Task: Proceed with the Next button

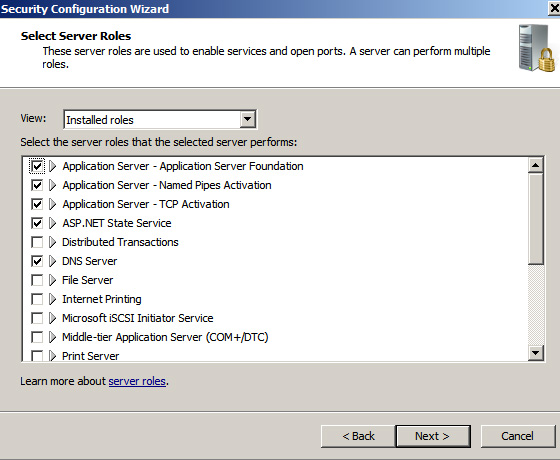Action: coord(433,436)
